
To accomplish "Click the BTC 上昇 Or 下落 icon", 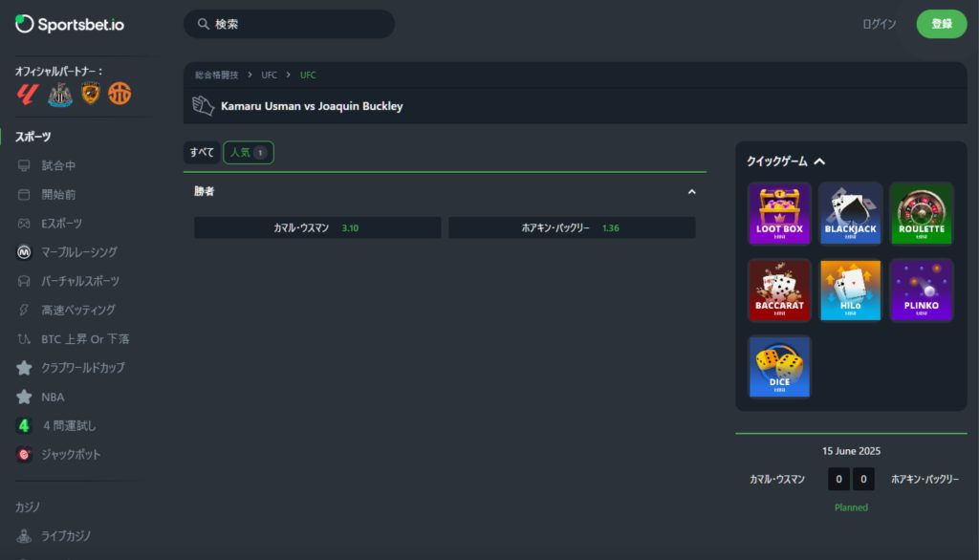I will coord(24,339).
